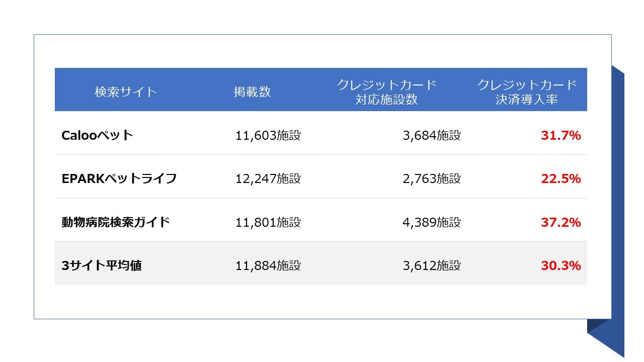The image size is (644, 362).
Task: Click the 11,603施設 cell
Action: click(x=268, y=135)
